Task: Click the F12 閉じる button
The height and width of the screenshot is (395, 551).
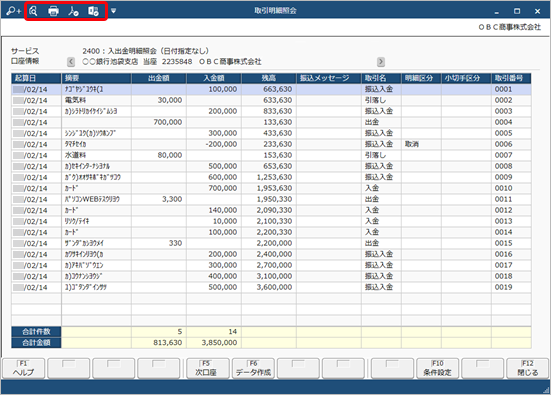Action: pos(527,368)
